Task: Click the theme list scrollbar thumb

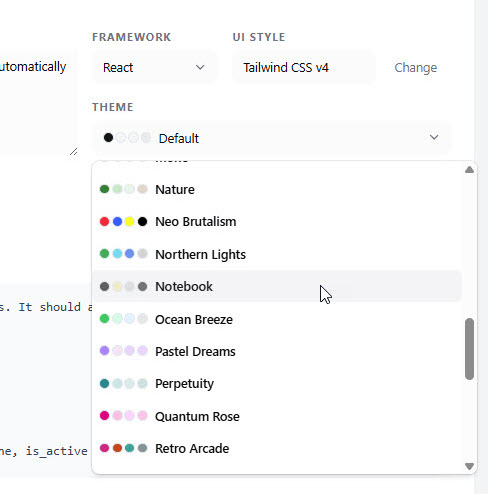Action: pos(469,349)
